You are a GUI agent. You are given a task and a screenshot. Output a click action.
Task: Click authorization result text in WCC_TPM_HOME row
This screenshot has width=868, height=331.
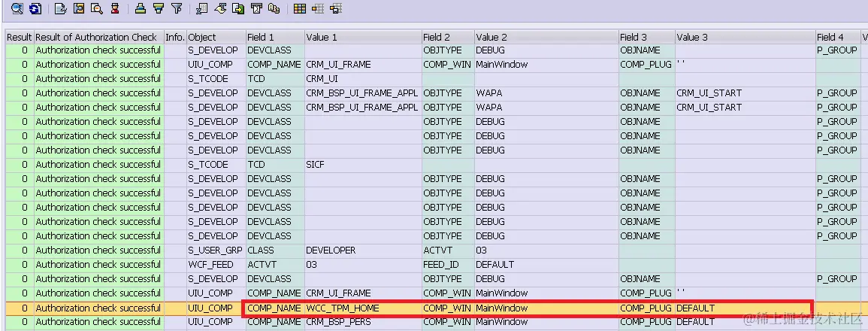(98, 308)
